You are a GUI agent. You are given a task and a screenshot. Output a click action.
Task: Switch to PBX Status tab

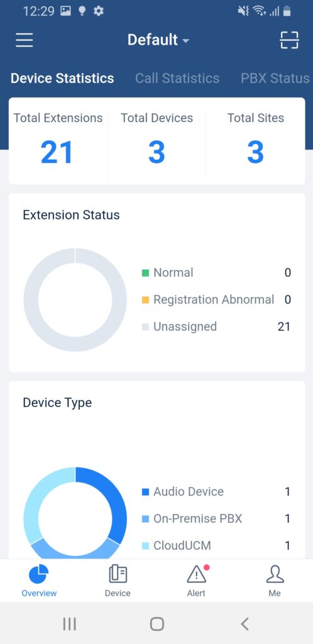click(275, 78)
